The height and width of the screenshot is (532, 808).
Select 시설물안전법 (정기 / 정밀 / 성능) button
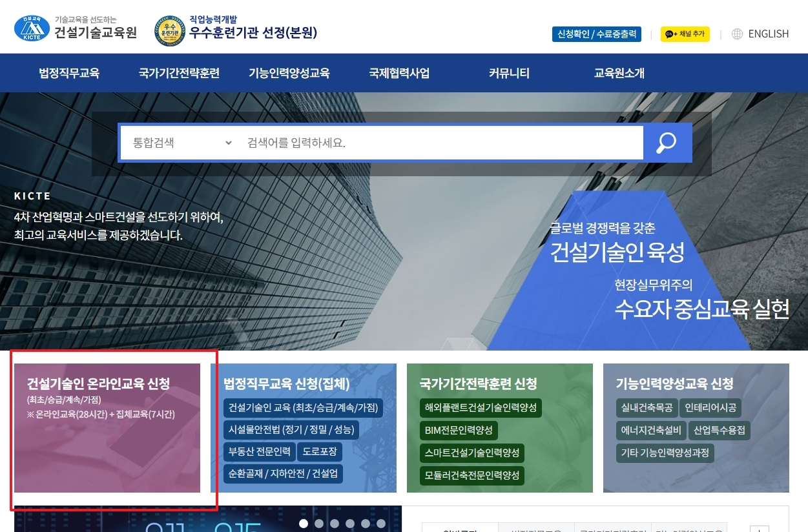pyautogui.click(x=291, y=430)
